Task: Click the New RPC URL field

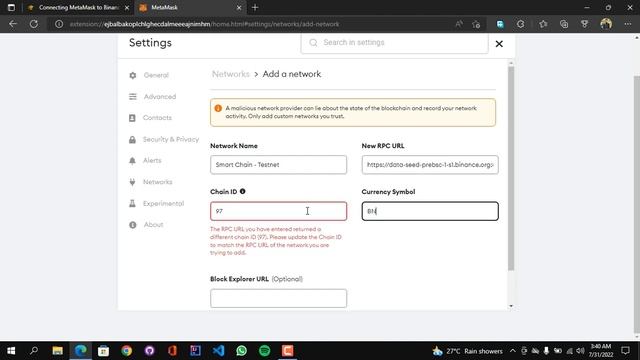Action: point(430,164)
